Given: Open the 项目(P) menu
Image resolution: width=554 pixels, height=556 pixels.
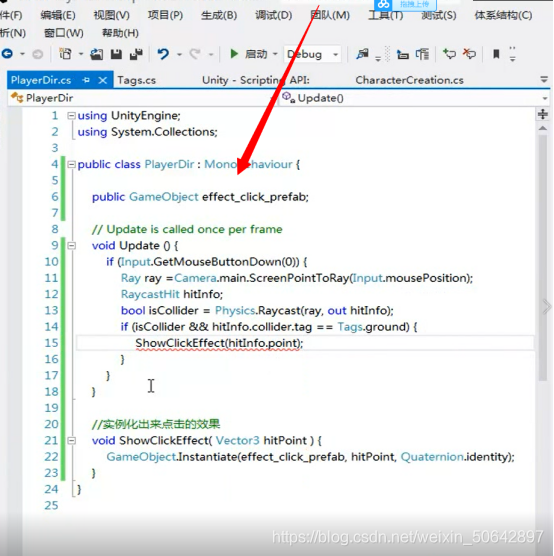Looking at the screenshot, I should 165,15.
